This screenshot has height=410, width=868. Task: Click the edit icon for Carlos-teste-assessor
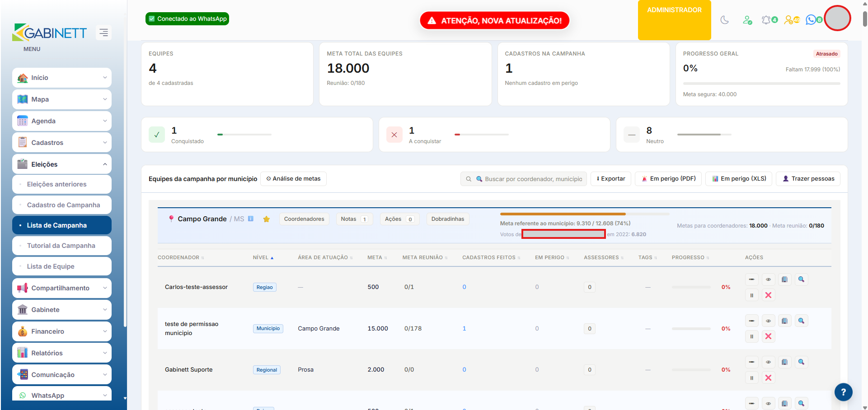[x=752, y=280]
